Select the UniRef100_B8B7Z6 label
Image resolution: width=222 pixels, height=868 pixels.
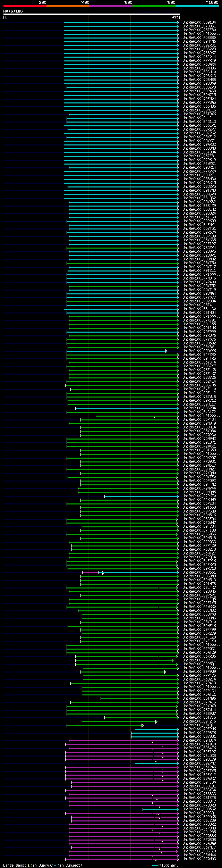click(x=199, y=378)
